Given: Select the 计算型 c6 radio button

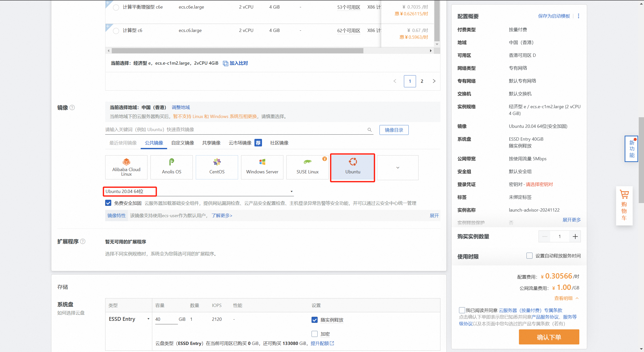Looking at the screenshot, I should (116, 31).
